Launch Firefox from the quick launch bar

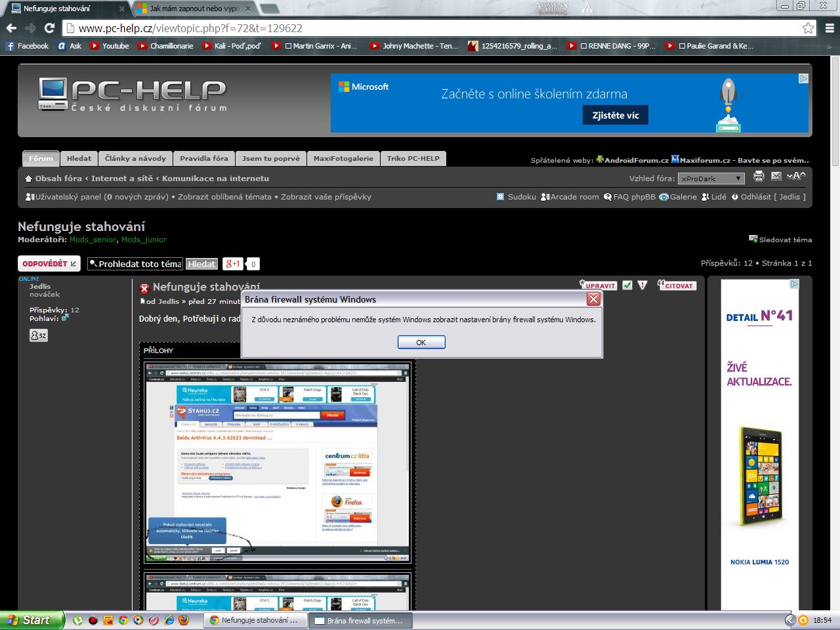pos(183,620)
